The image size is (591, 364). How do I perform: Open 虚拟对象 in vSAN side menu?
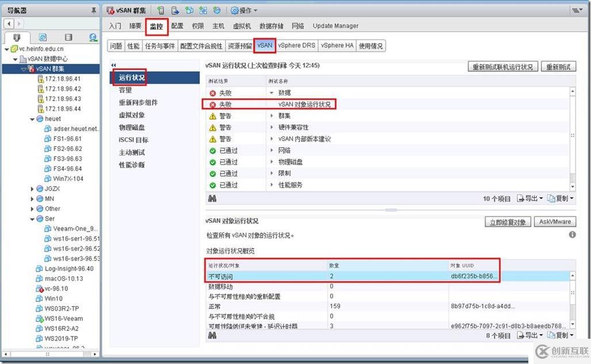[x=132, y=115]
